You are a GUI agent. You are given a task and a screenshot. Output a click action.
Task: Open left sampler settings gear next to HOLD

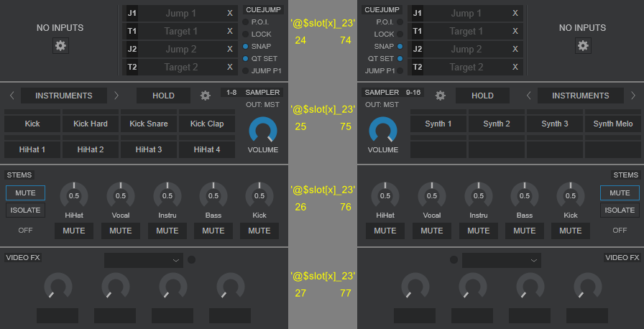pyautogui.click(x=206, y=96)
